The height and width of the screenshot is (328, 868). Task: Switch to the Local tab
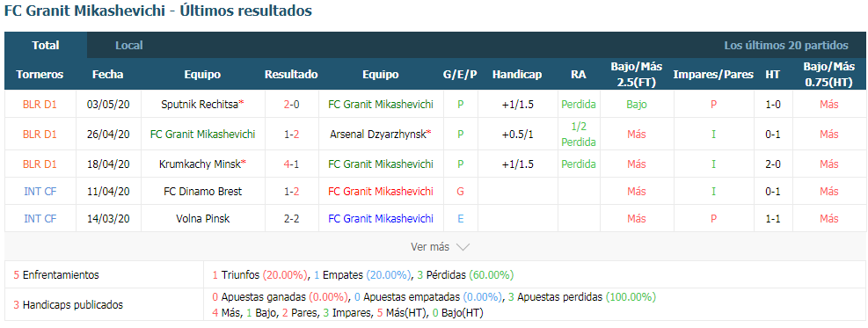point(129,46)
